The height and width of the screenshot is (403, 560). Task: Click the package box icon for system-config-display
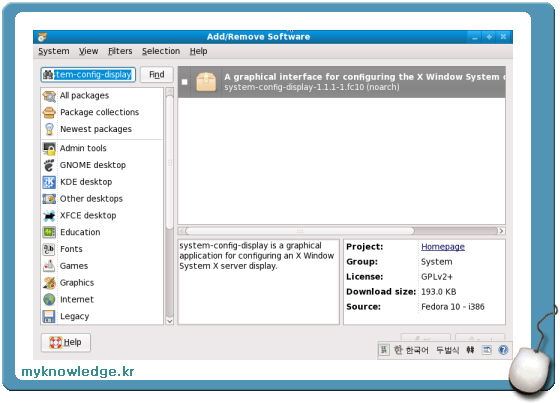pyautogui.click(x=206, y=82)
